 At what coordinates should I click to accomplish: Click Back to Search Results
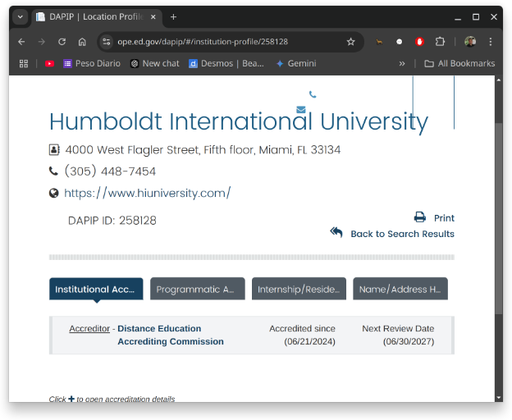coord(402,234)
